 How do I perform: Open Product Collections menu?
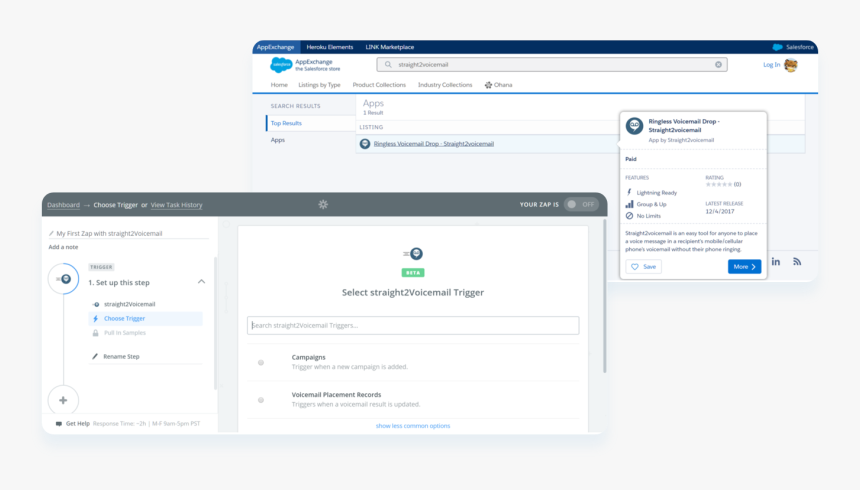click(x=379, y=85)
